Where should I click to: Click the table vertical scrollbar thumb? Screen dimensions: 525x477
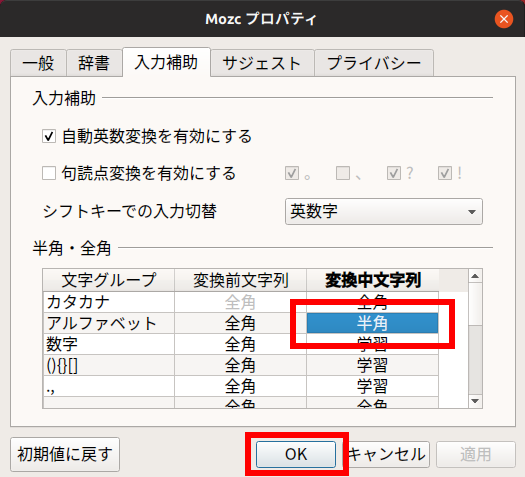[475, 304]
